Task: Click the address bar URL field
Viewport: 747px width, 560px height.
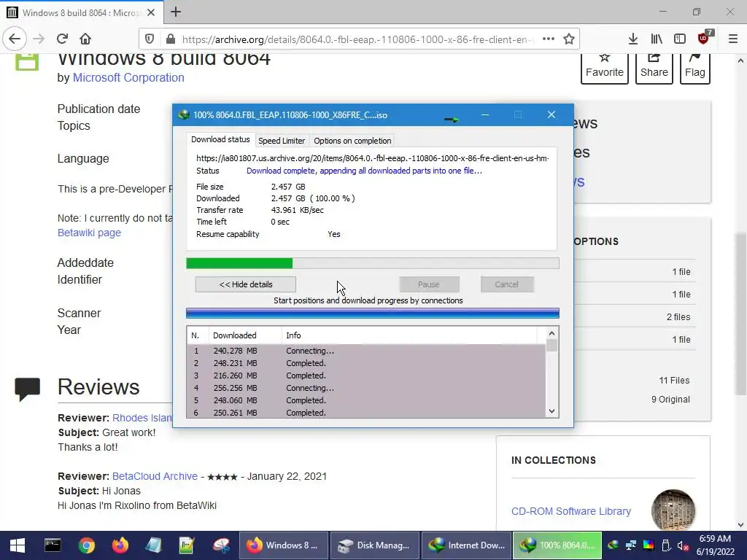Action: click(356, 39)
